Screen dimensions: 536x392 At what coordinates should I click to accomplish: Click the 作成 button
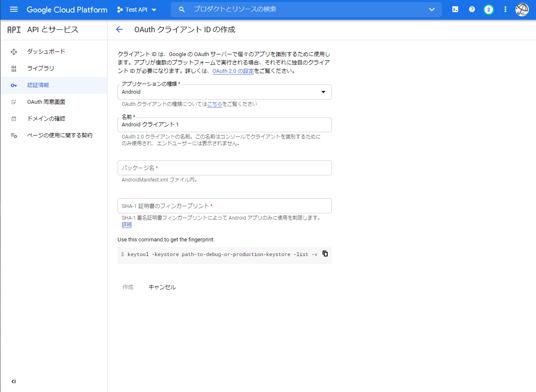(128, 287)
